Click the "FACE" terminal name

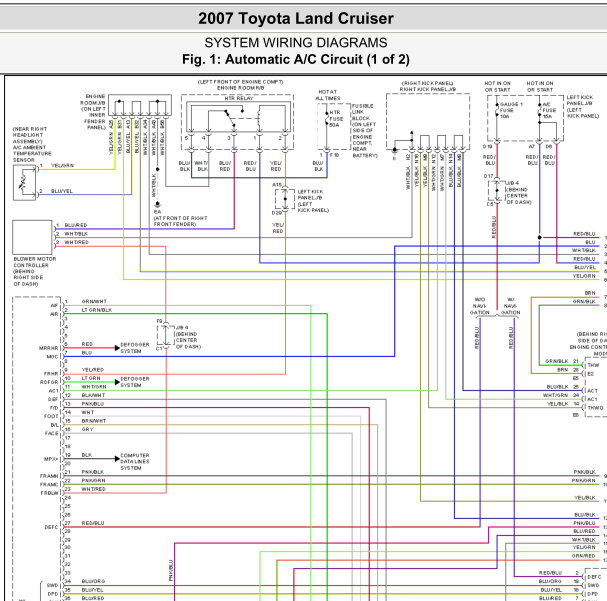(51, 433)
